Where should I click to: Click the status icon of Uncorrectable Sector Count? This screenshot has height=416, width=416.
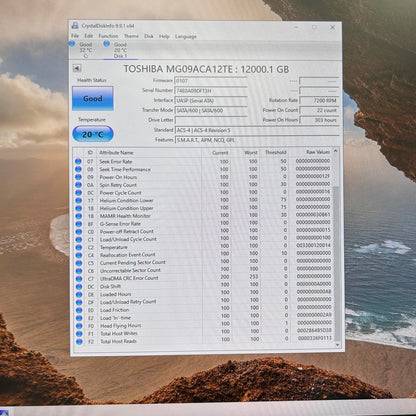click(79, 271)
